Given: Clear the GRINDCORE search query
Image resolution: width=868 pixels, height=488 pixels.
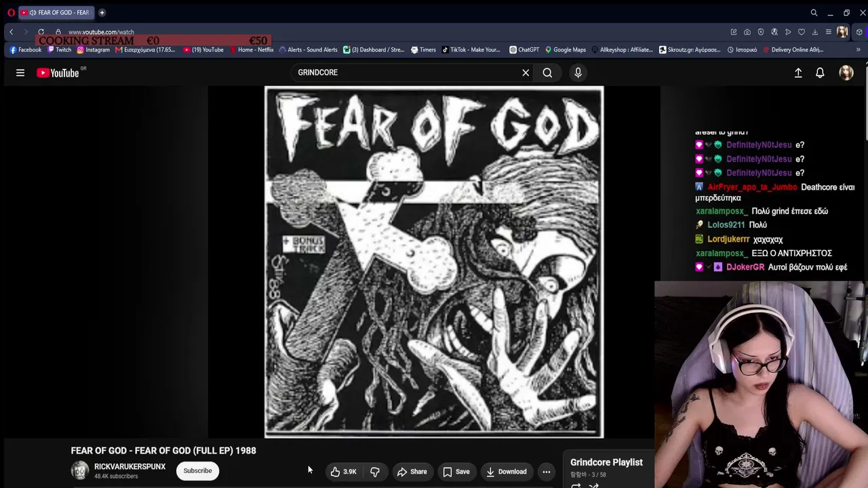Looking at the screenshot, I should (526, 73).
